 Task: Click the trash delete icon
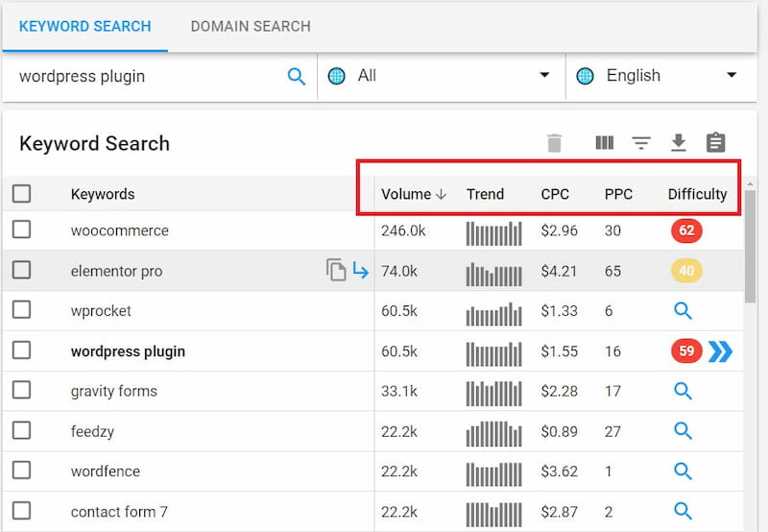[554, 143]
